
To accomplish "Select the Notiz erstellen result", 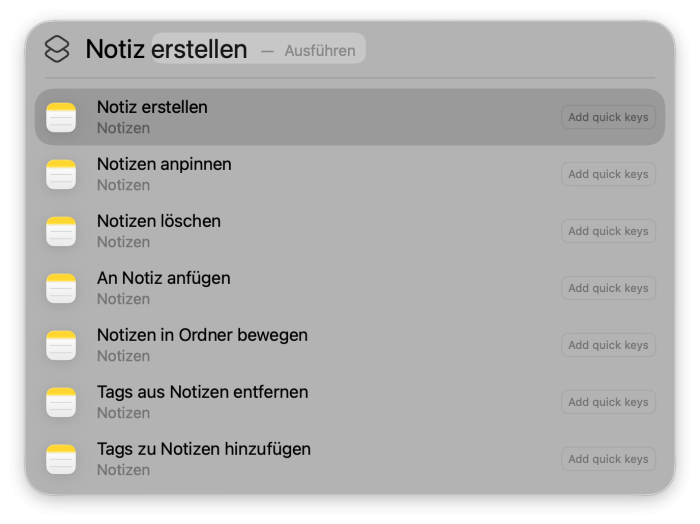I will click(x=350, y=117).
